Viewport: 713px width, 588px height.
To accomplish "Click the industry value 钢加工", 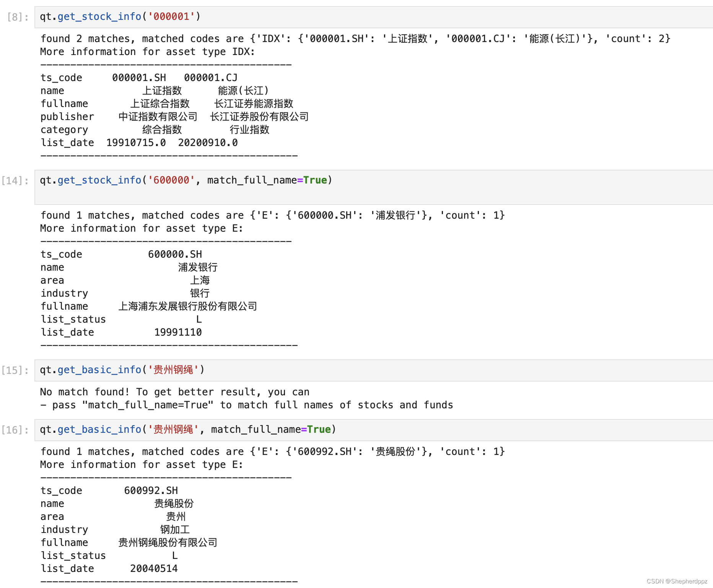I will 175,530.
